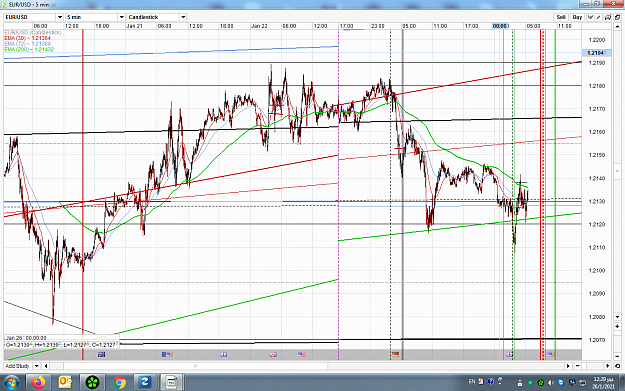The height and width of the screenshot is (391, 625).
Task: Click the 1.2070 price axis label
Action: click(596, 340)
